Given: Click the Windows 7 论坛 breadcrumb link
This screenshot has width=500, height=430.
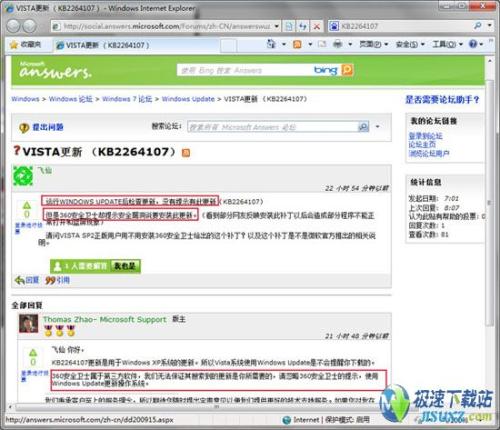Looking at the screenshot, I should pos(127,99).
